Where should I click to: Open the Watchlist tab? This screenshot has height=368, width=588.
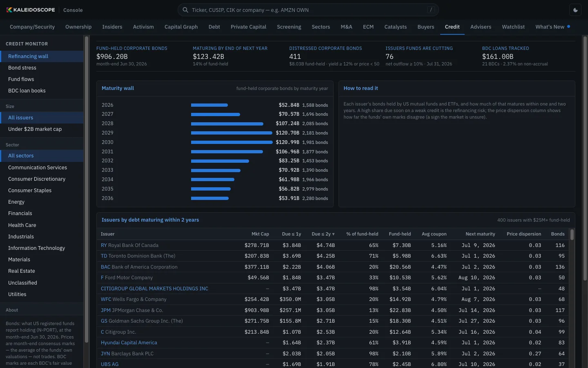tap(513, 27)
